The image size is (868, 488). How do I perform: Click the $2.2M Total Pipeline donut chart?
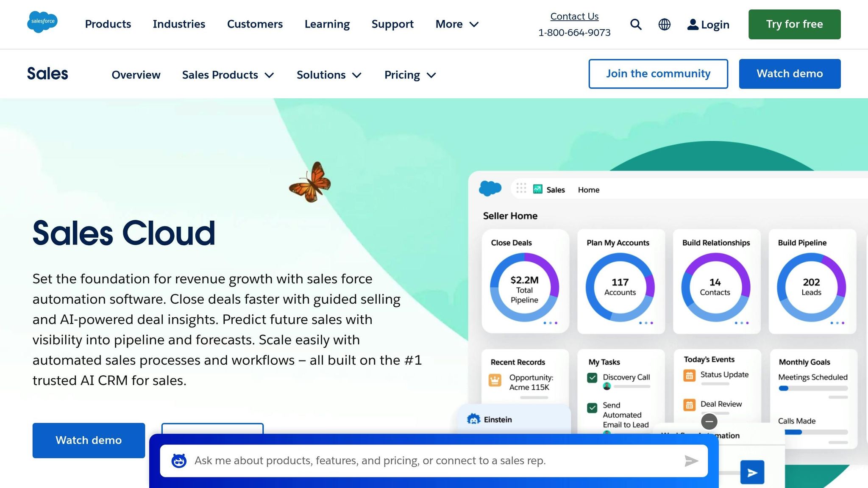coord(524,287)
